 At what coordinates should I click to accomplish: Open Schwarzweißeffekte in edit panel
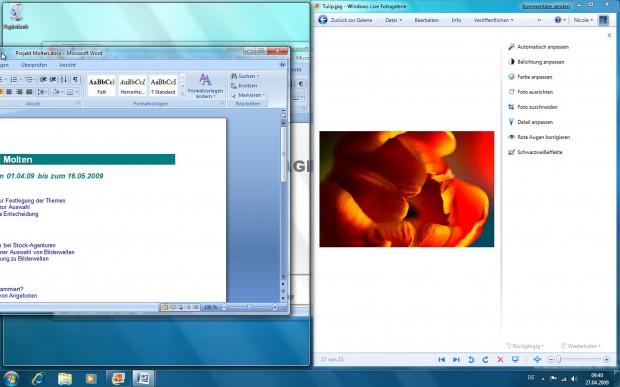[535, 152]
